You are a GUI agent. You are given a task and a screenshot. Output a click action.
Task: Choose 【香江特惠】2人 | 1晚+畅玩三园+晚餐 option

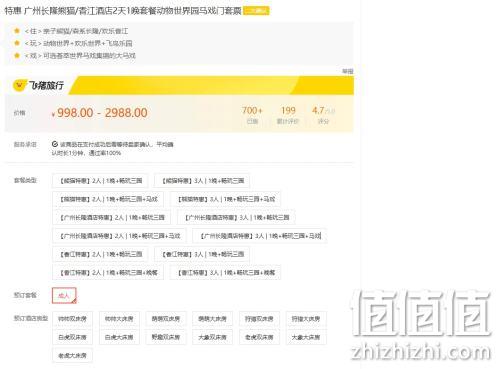pyautogui.click(x=108, y=272)
